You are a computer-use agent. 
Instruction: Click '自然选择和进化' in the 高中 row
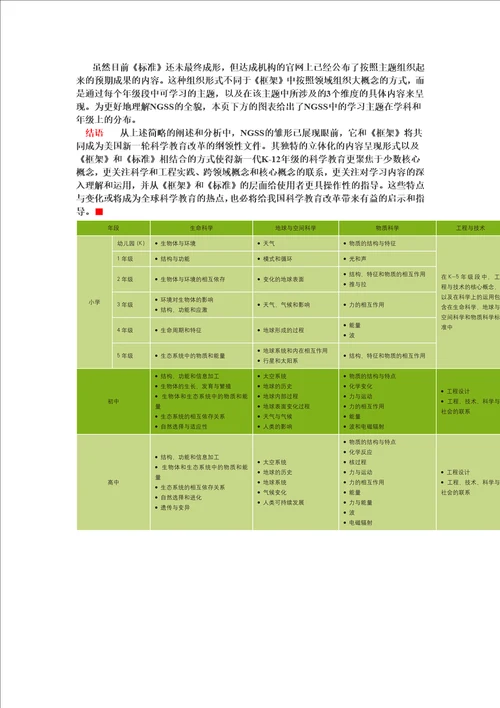181,497
